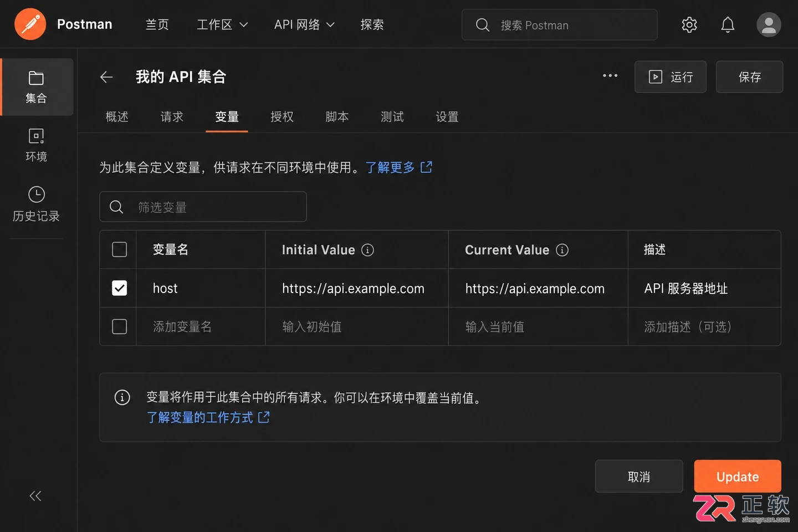The width and height of the screenshot is (798, 532).
Task: Open the 设置 tab
Action: 447,117
